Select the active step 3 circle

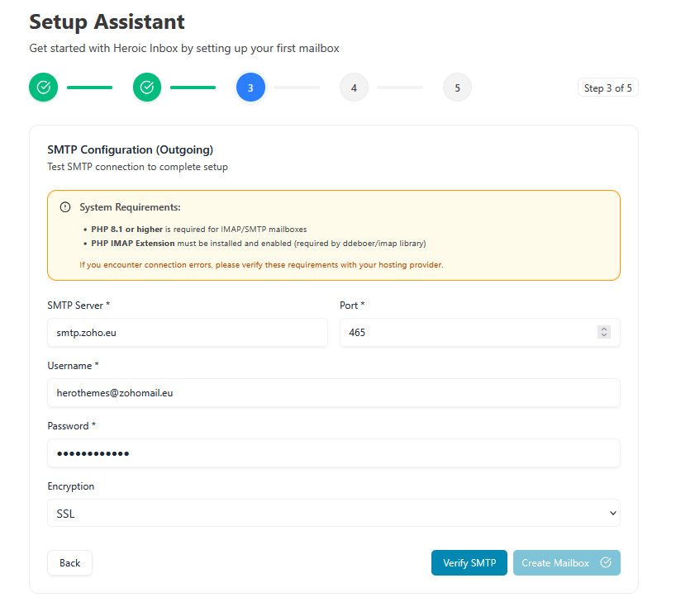pyautogui.click(x=250, y=88)
